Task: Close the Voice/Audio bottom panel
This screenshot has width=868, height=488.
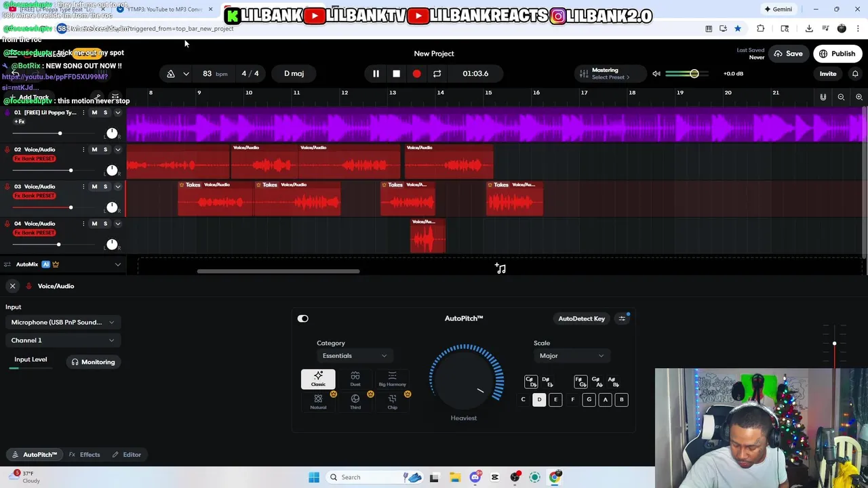Action: click(x=12, y=286)
